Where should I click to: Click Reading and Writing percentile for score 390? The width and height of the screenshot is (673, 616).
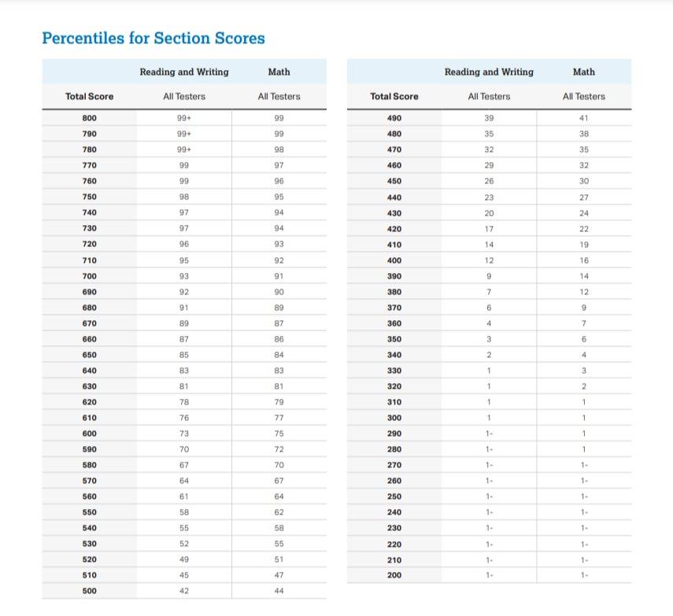point(489,276)
